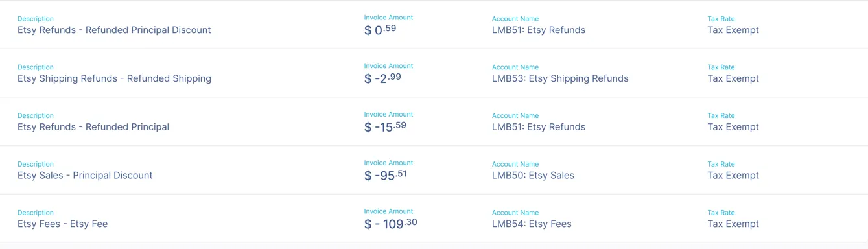Click Tax Exempt in the Refunded Principal row
This screenshot has width=868, height=249.
pyautogui.click(x=733, y=127)
